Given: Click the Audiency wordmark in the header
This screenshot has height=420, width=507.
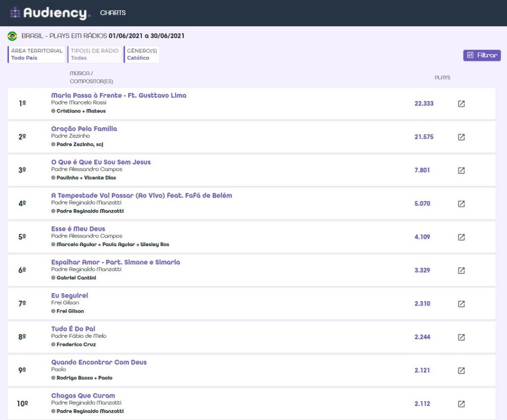Looking at the screenshot, I should click(x=55, y=13).
